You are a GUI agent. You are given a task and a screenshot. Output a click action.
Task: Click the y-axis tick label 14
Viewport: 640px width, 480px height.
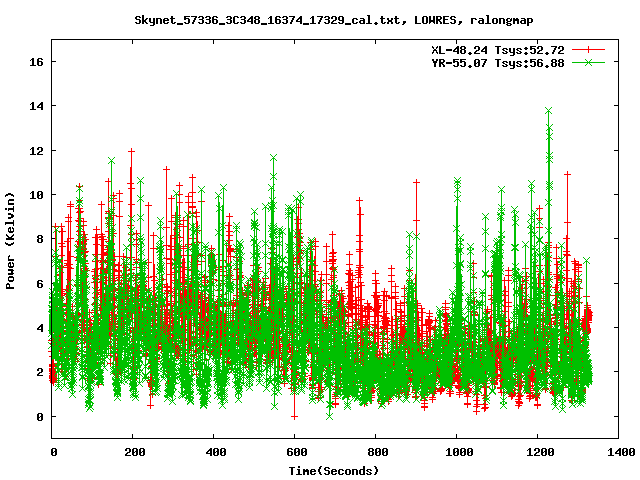(36, 106)
